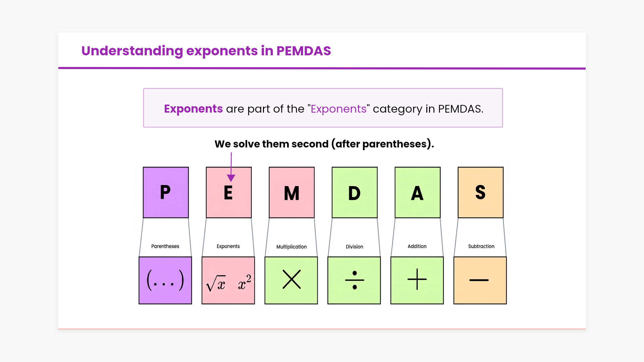644x362 pixels.
Task: Click the bold purple "Exponents" word
Action: coord(193,109)
